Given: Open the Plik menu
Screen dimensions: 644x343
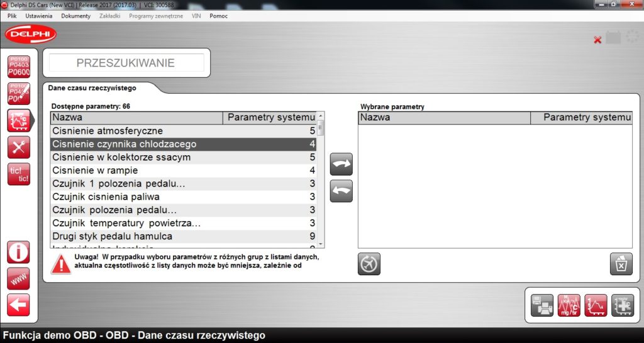Looking at the screenshot, I should pos(12,16).
